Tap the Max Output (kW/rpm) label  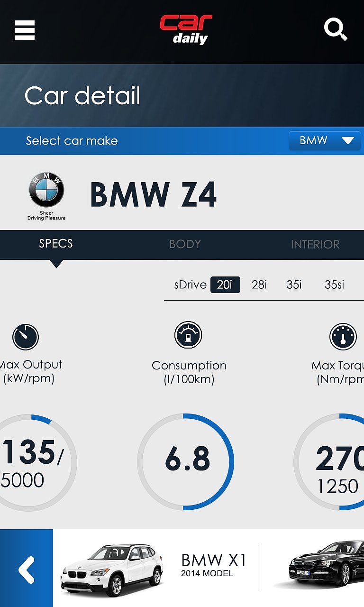pos(30,371)
